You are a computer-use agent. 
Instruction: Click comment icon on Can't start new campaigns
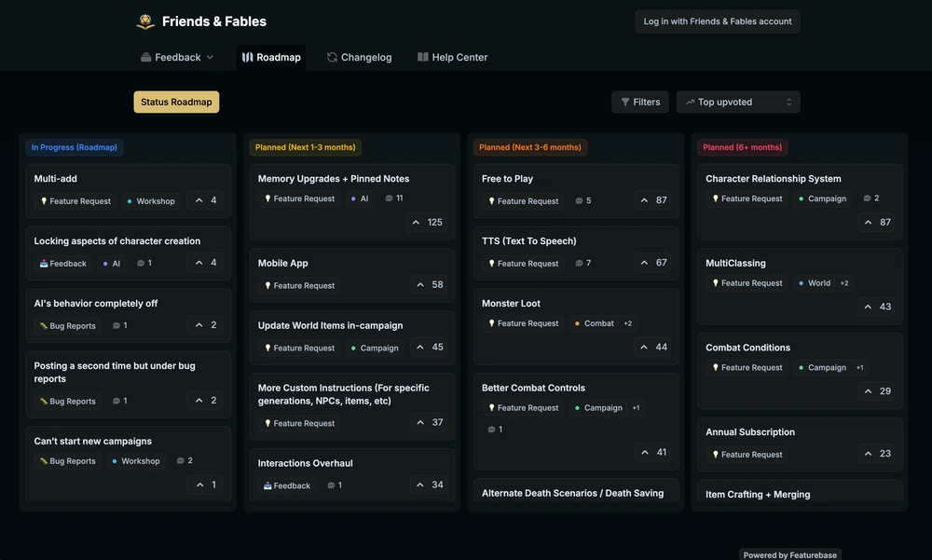[x=180, y=460]
